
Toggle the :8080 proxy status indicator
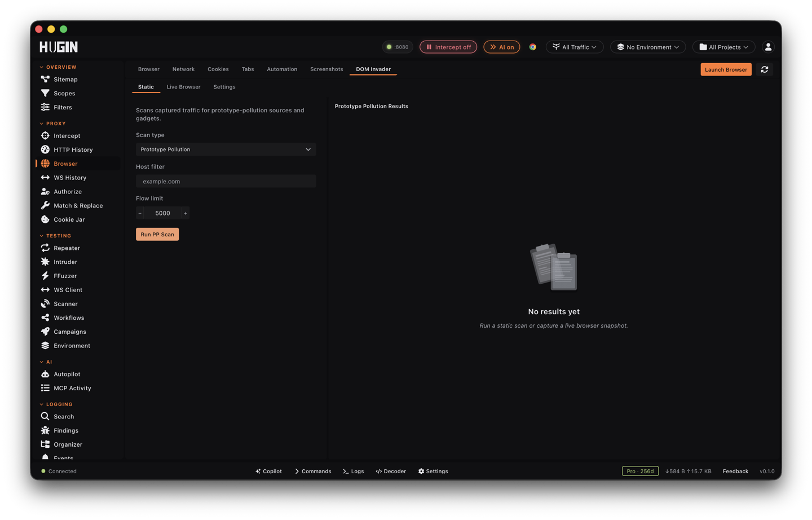pos(398,47)
